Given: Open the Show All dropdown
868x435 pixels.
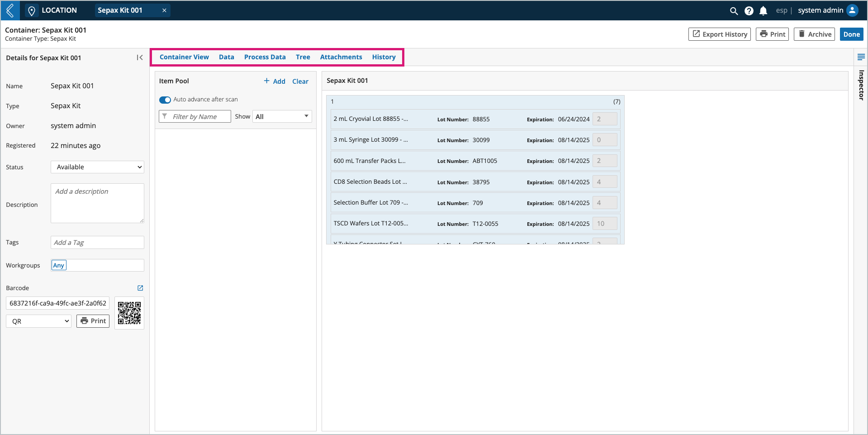Looking at the screenshot, I should 282,116.
